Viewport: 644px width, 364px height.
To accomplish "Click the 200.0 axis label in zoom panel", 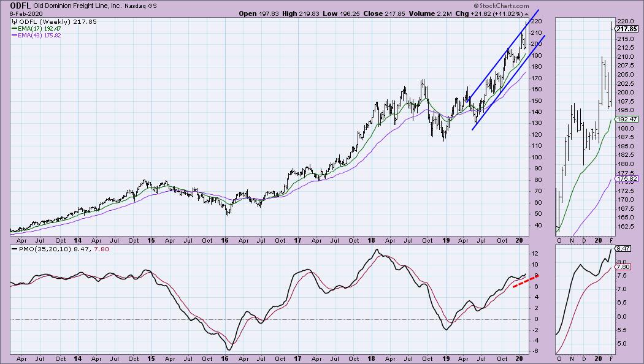I will point(625,93).
